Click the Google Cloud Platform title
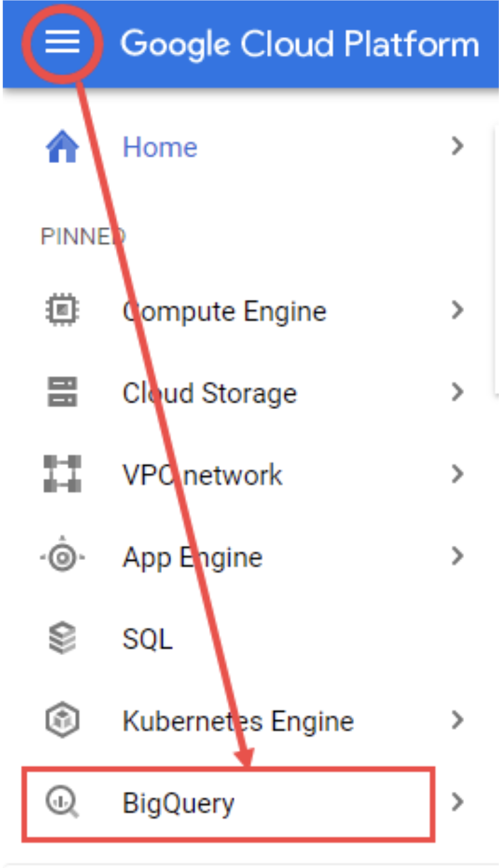This screenshot has height=868, width=499. tap(299, 44)
